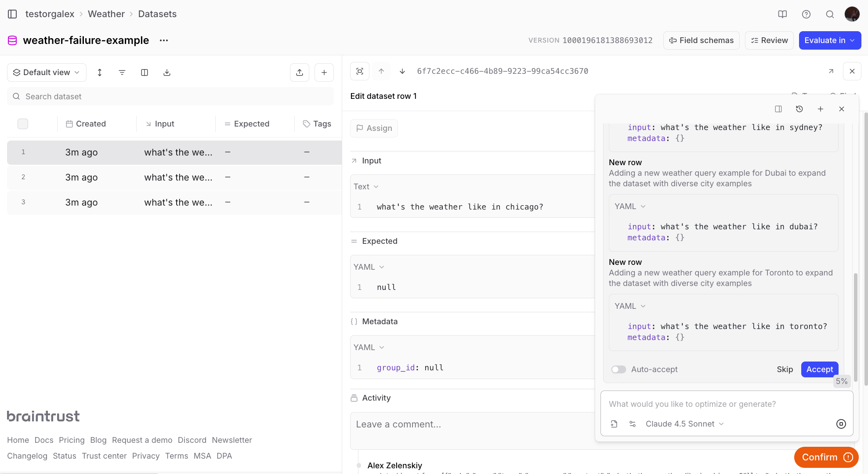
Task: Open the columns layout icon
Action: (x=145, y=72)
